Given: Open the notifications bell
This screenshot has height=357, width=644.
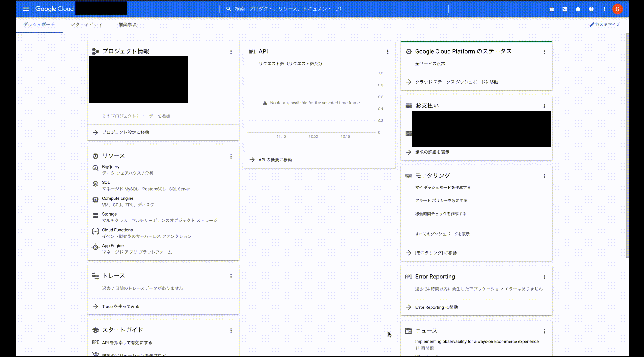Looking at the screenshot, I should (x=578, y=9).
